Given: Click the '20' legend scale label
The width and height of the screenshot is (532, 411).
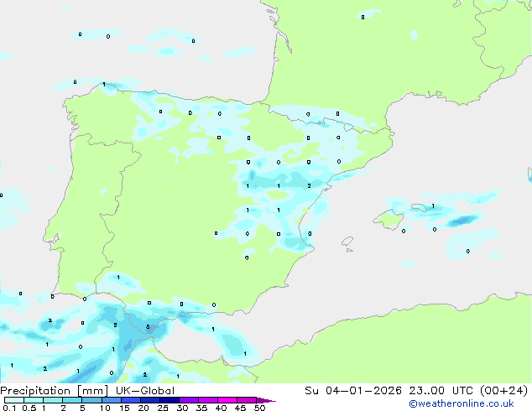Looking at the screenshot, I should click(x=143, y=408).
